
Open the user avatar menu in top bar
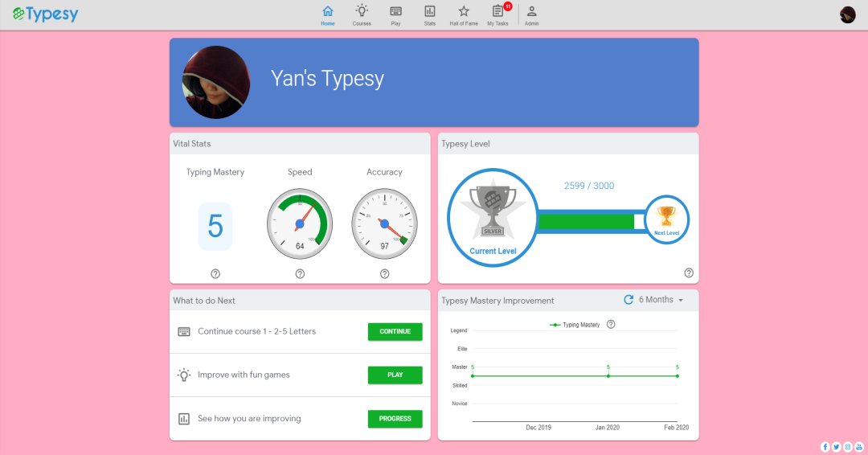coord(848,15)
